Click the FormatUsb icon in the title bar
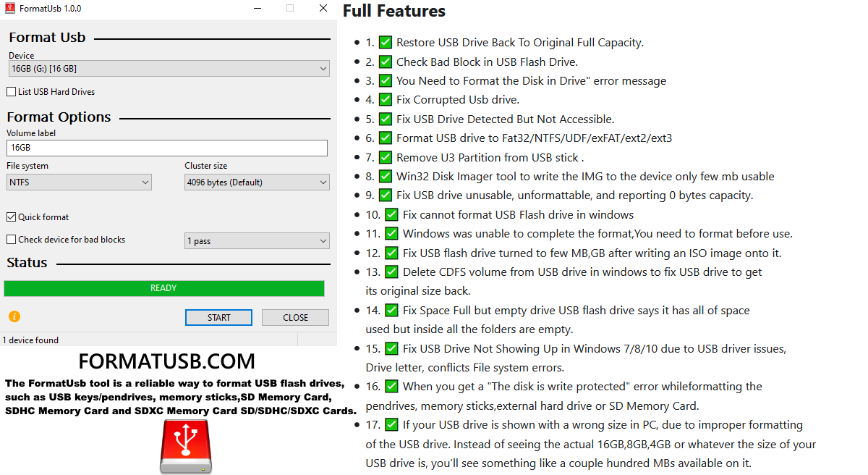This screenshot has width=868, height=475. (x=9, y=8)
